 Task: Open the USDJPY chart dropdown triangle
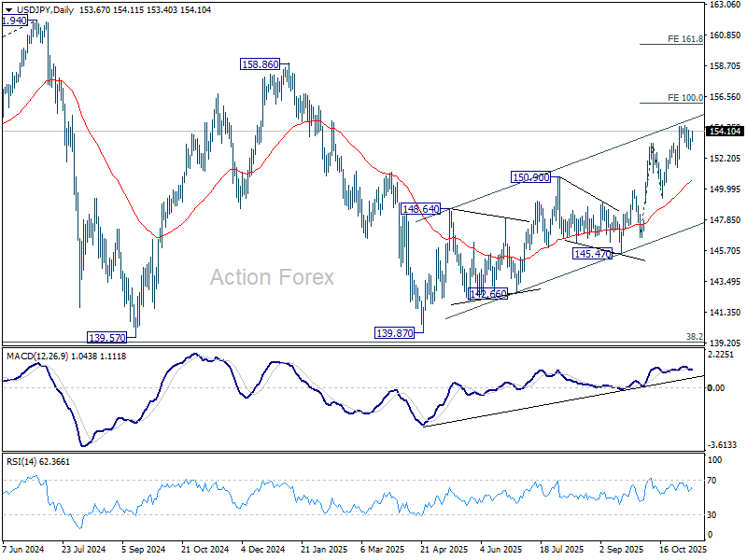pyautogui.click(x=8, y=10)
